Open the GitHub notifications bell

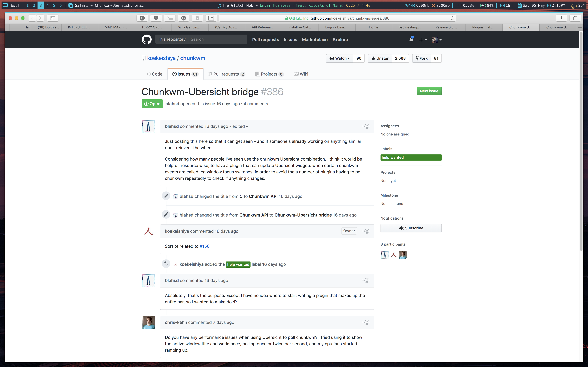click(x=411, y=40)
